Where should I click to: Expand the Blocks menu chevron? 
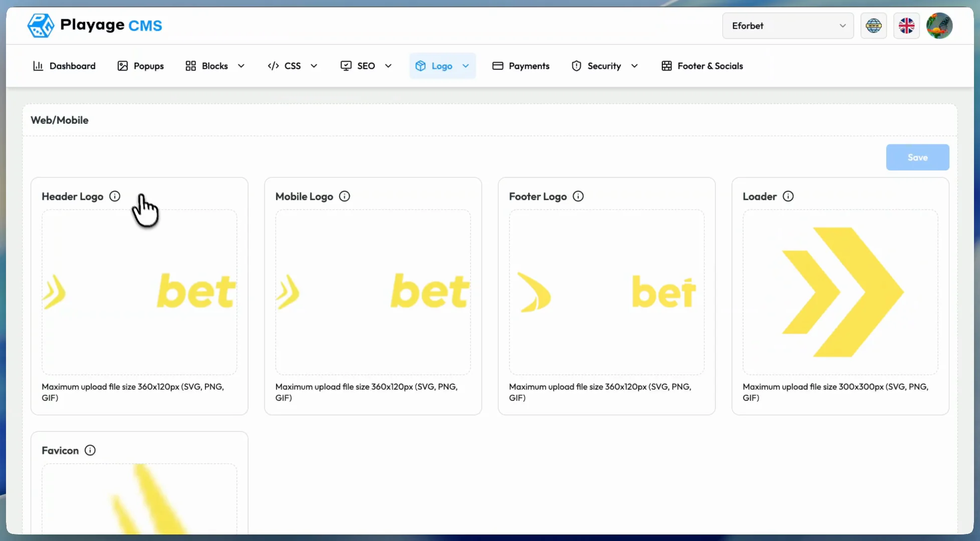241,66
